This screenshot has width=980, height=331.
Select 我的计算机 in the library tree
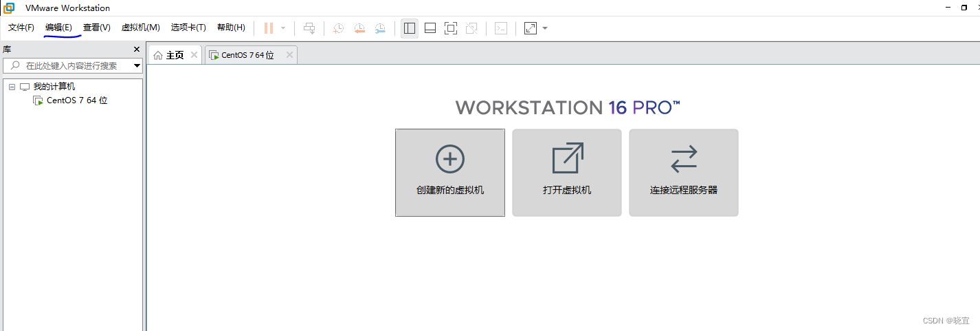[x=54, y=87]
